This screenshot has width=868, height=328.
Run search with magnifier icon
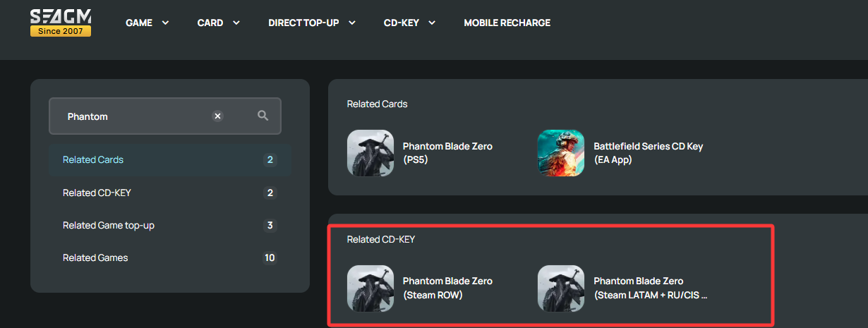click(x=263, y=116)
